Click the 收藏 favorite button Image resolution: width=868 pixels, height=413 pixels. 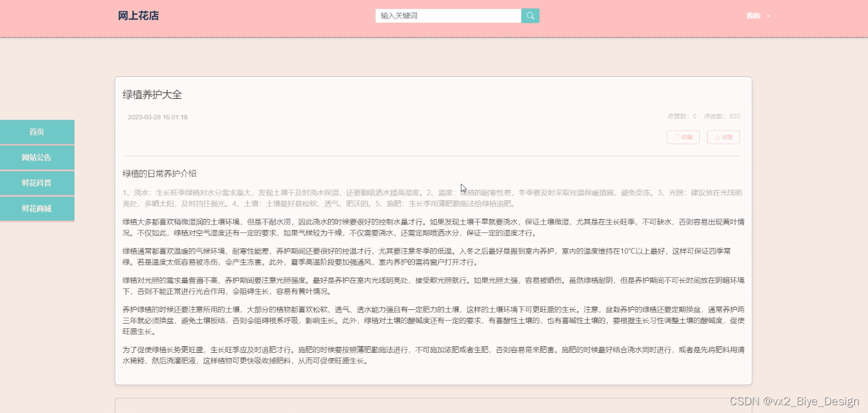[683, 137]
